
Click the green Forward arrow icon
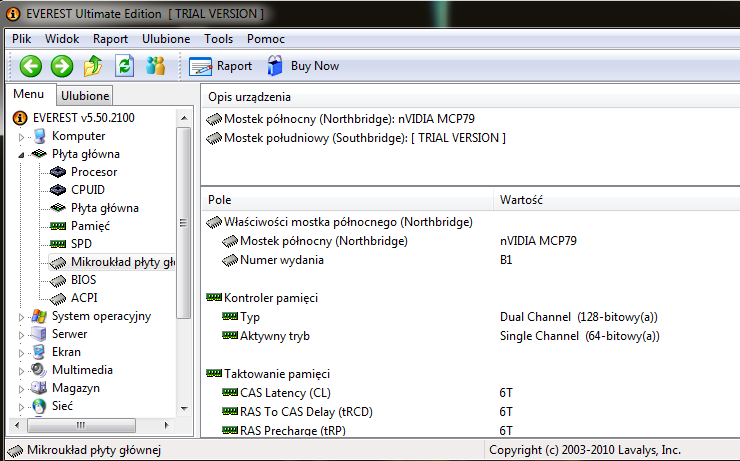tap(62, 66)
